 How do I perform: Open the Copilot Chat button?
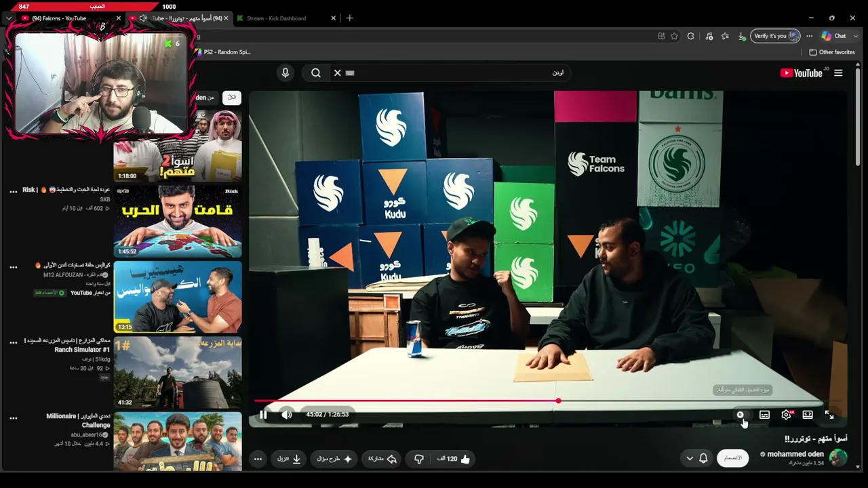point(833,36)
